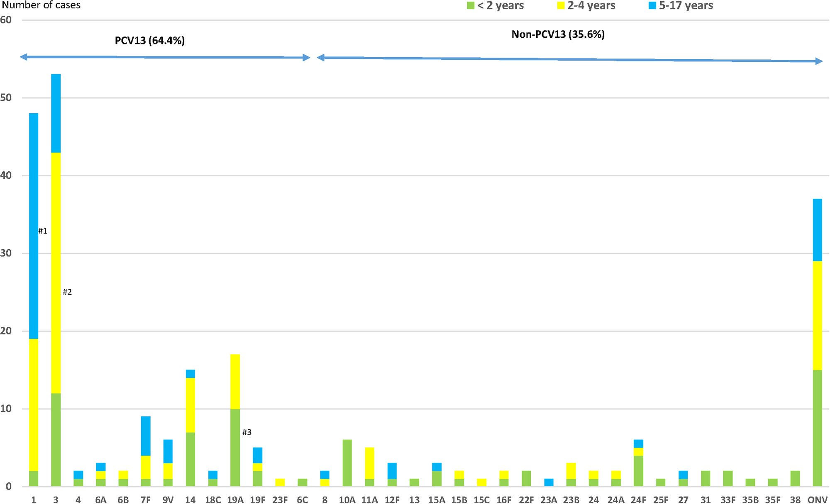Click the yellow segment of serotype 3 bar
This screenshot has height=504, width=830.
[x=56, y=273]
